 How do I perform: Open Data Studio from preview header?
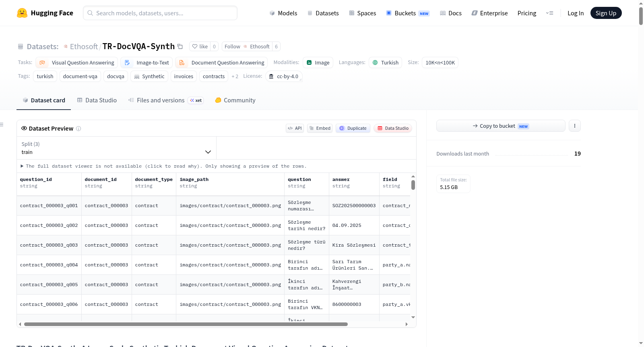[393, 128]
